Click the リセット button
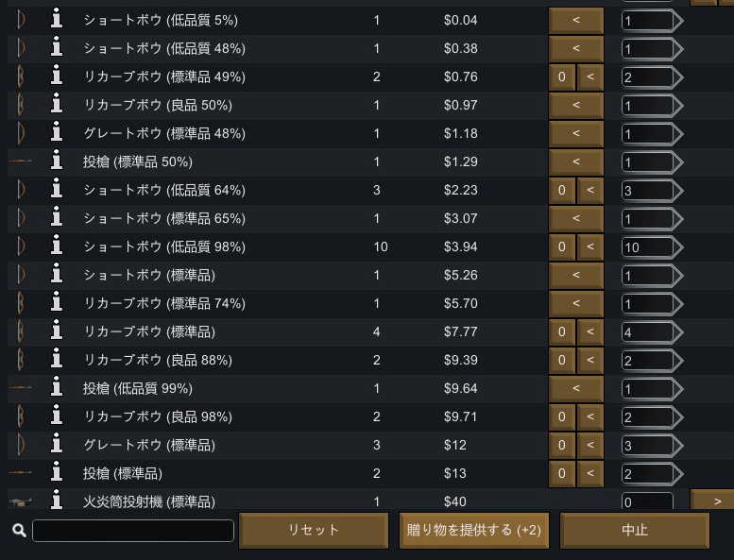 (314, 530)
